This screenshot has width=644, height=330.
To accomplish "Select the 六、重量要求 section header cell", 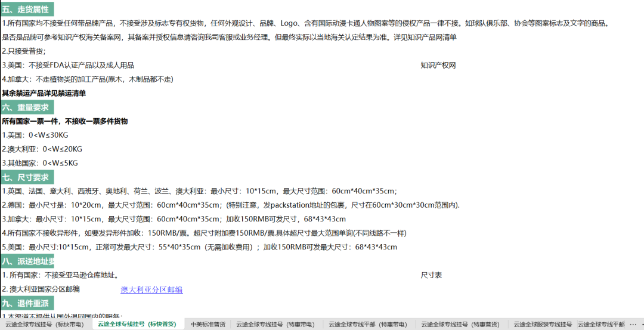I will tap(27, 107).
